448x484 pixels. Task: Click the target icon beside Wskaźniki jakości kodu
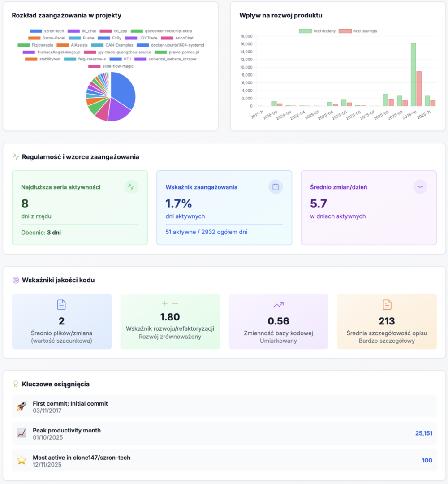point(15,280)
